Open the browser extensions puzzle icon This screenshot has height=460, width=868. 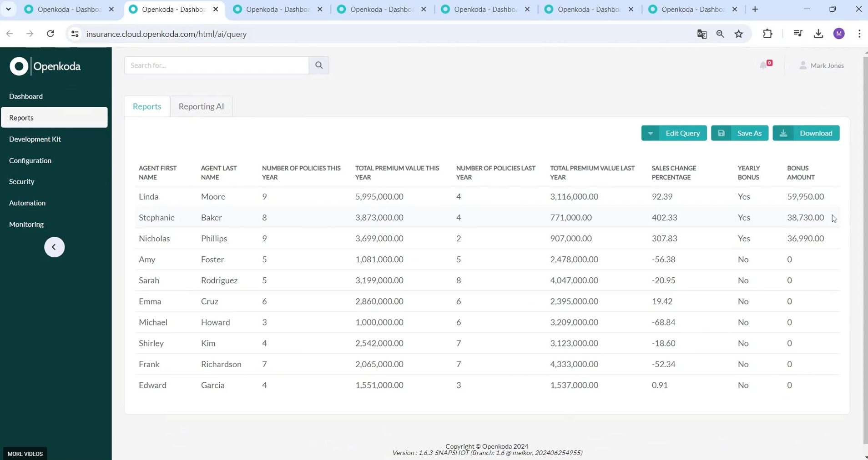point(767,34)
